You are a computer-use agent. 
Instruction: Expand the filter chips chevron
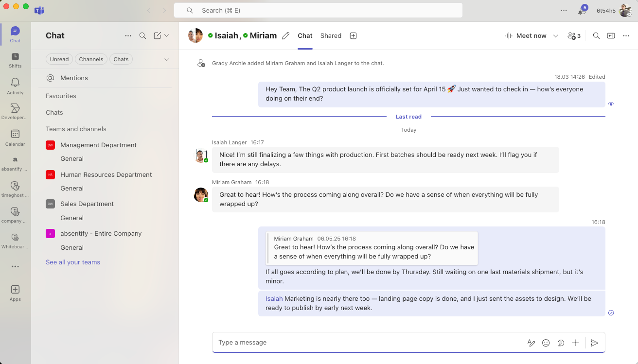(166, 59)
